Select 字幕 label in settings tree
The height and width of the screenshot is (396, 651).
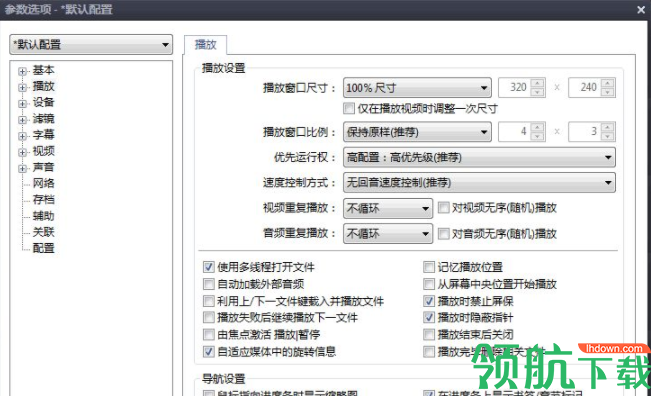click(44, 134)
